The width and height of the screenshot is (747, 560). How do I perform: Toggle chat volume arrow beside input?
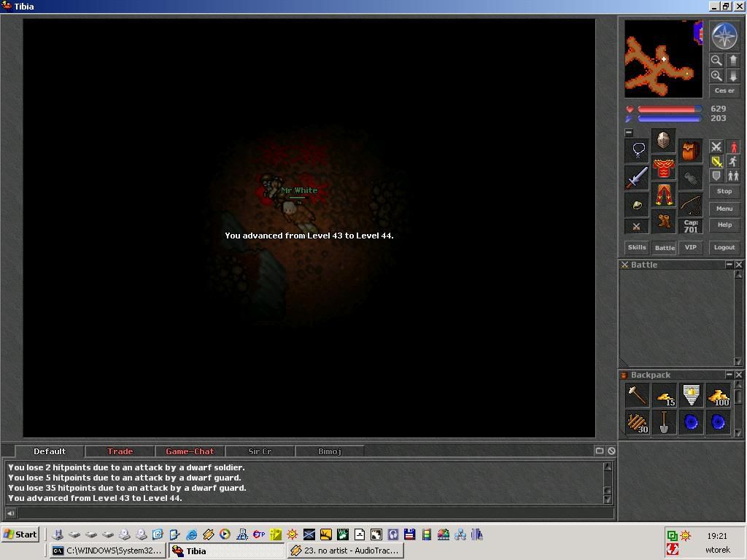[10, 513]
